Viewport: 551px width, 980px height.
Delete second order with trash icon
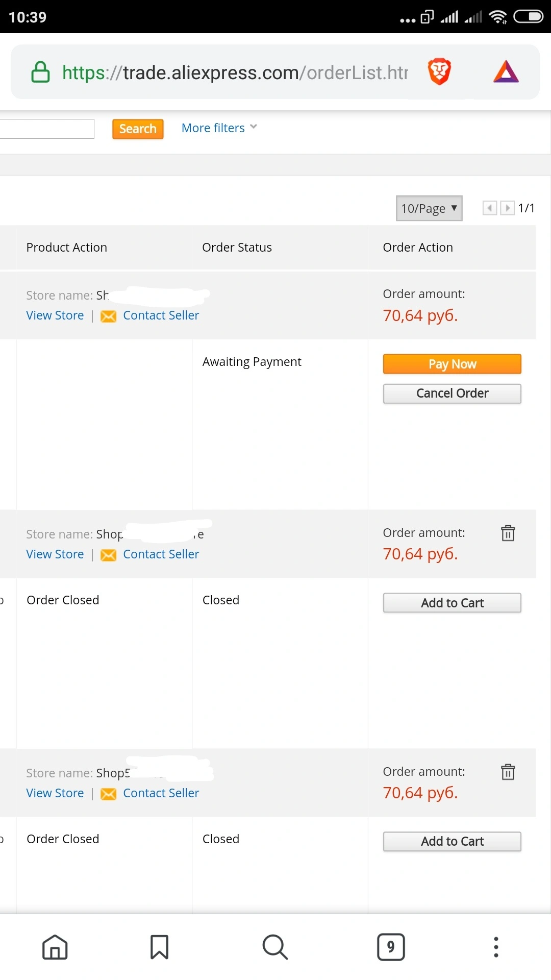tap(508, 533)
